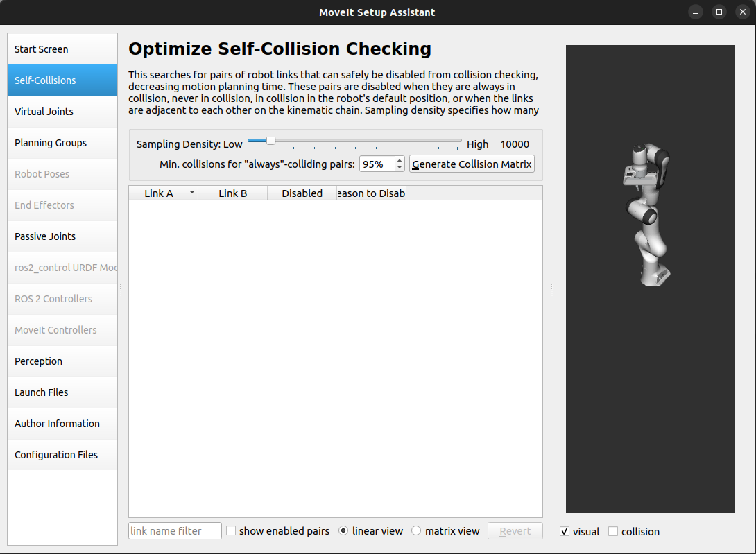Check the 'collision' visualization checkbox
The image size is (756, 554).
(613, 530)
